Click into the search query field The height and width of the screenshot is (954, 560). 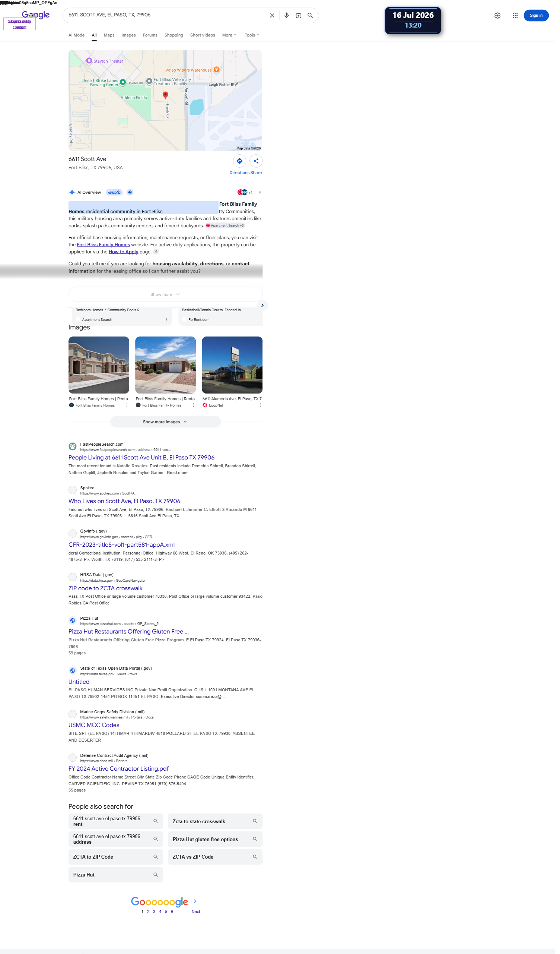(166, 15)
